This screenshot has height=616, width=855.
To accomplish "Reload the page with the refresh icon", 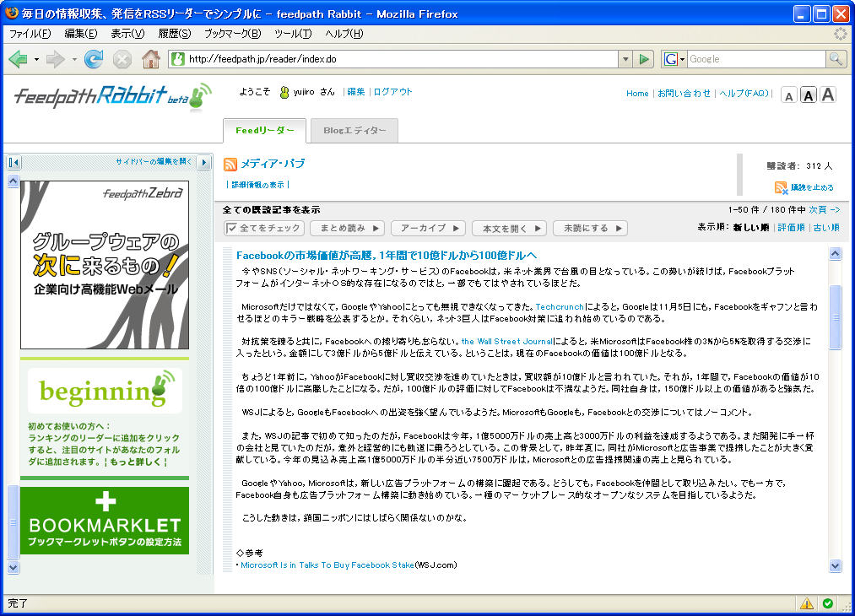I will pyautogui.click(x=94, y=59).
